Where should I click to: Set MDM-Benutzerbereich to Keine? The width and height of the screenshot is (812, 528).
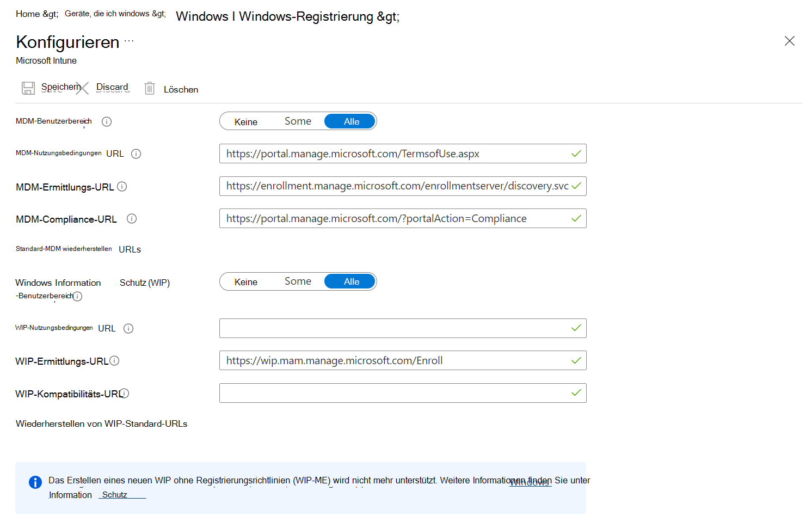[x=246, y=122]
